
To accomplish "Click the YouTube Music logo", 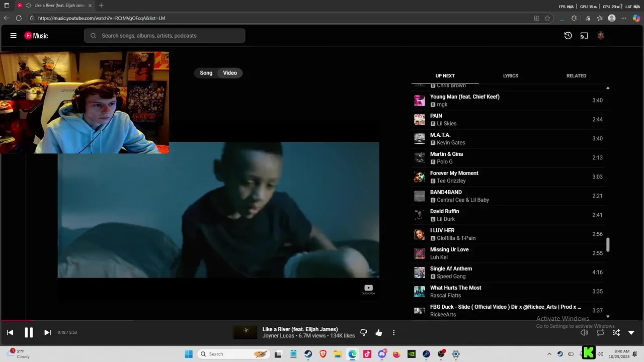I will [36, 36].
